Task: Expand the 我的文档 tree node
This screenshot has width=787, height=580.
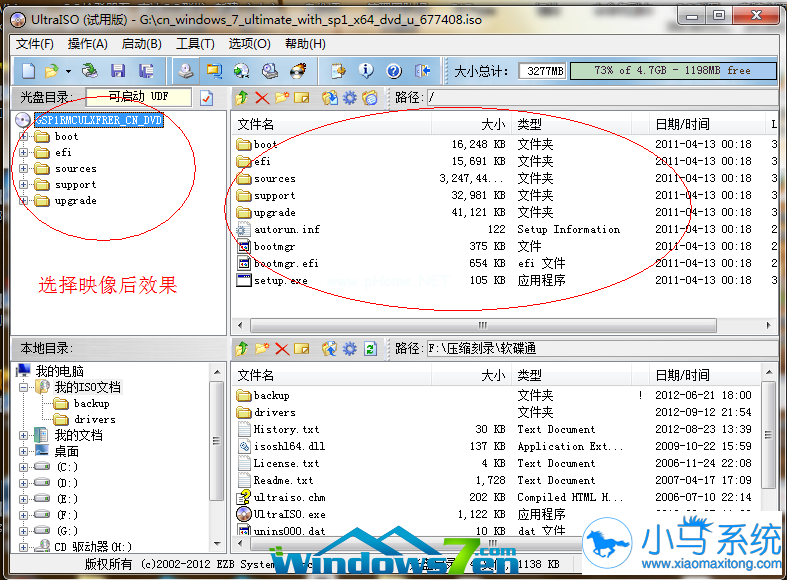Action: click(23, 436)
